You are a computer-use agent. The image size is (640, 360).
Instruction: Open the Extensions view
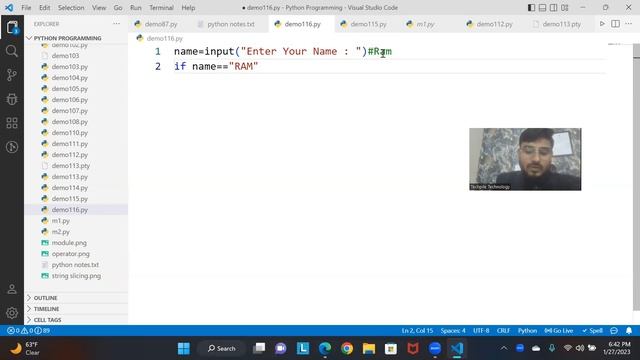12,123
